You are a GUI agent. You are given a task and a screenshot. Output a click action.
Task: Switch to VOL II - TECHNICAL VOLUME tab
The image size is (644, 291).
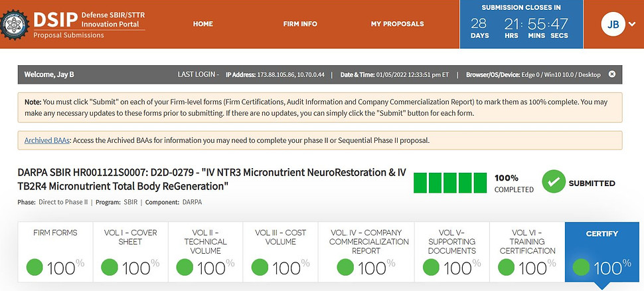point(205,252)
